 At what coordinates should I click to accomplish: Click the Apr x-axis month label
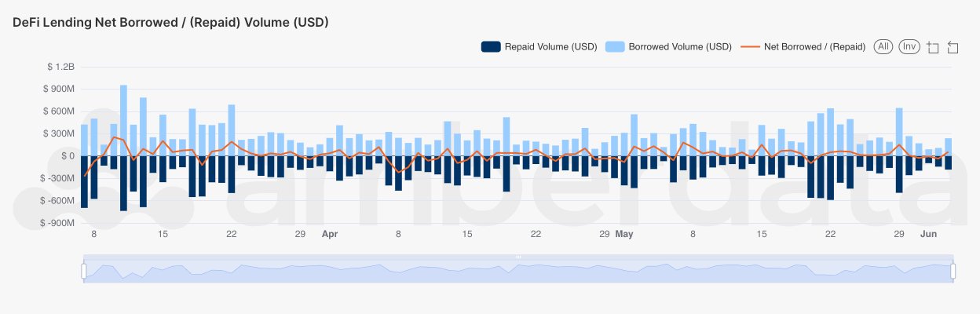coord(330,234)
